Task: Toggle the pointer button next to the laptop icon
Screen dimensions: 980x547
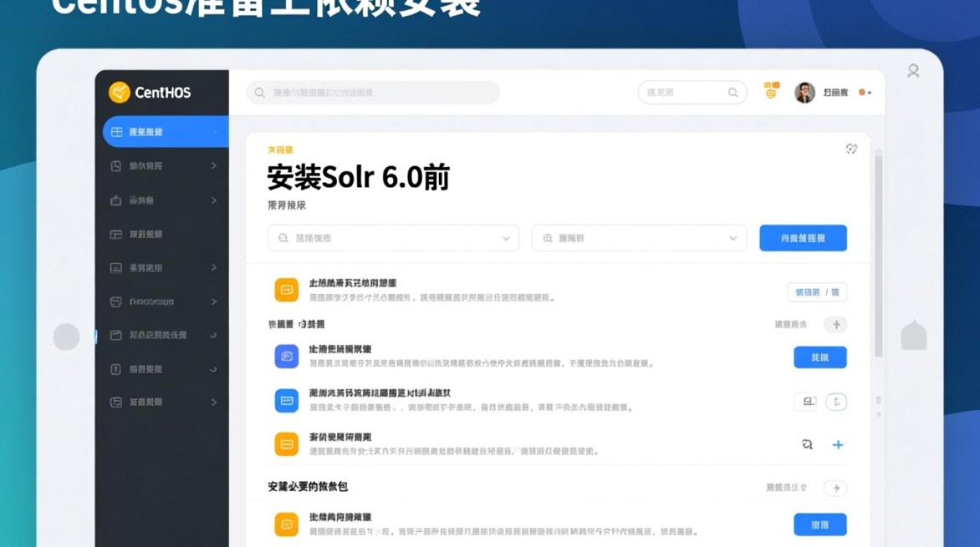Action: 836,402
